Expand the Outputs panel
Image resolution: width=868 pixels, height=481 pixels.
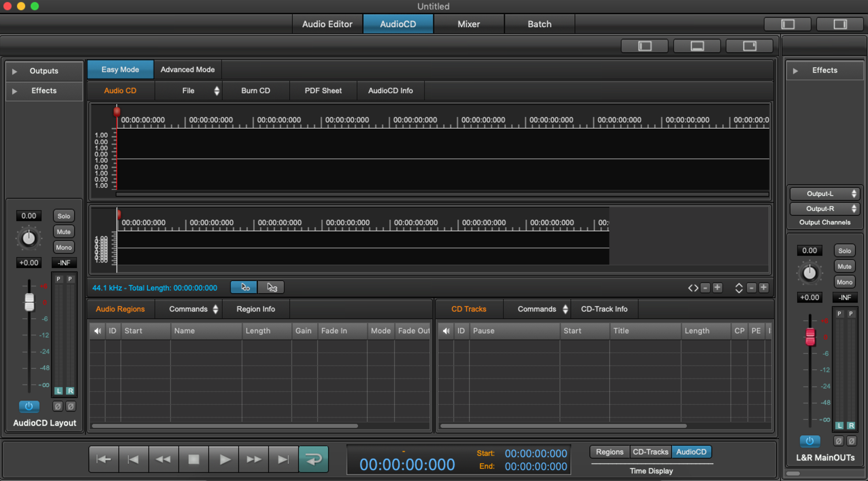(x=13, y=70)
